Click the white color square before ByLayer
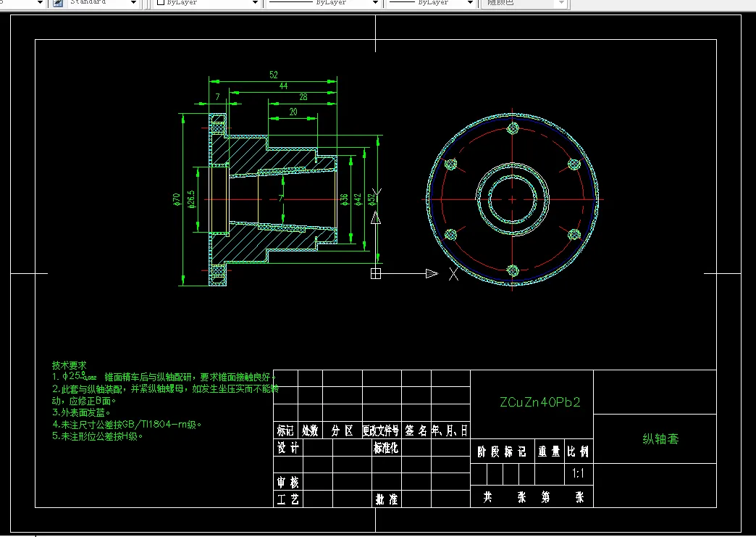Screen dimensions: 756x537 161,3
